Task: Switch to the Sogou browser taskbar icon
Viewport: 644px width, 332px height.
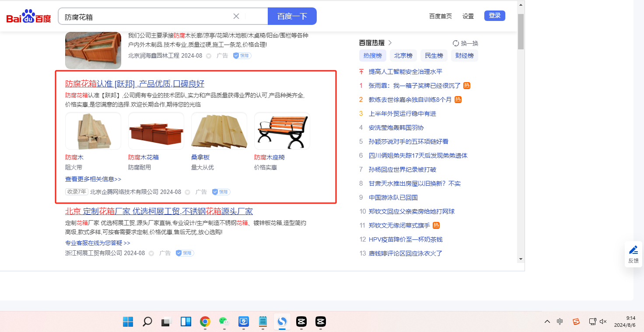Action: 282,322
